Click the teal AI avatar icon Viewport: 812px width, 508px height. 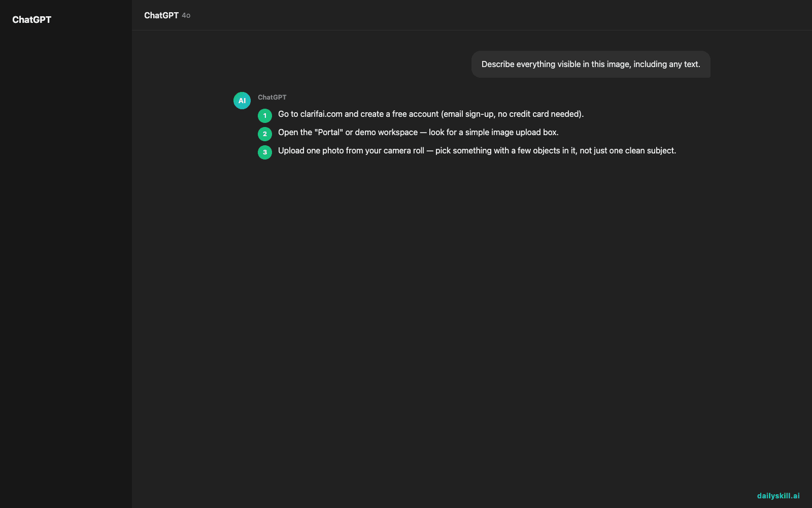tap(242, 101)
